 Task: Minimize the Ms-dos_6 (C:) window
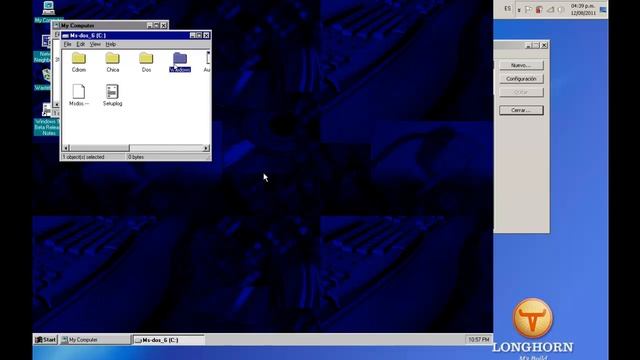coord(192,36)
